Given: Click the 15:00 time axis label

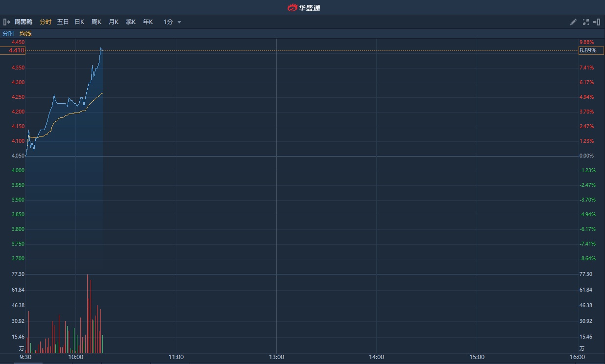Looking at the screenshot, I should [477, 357].
